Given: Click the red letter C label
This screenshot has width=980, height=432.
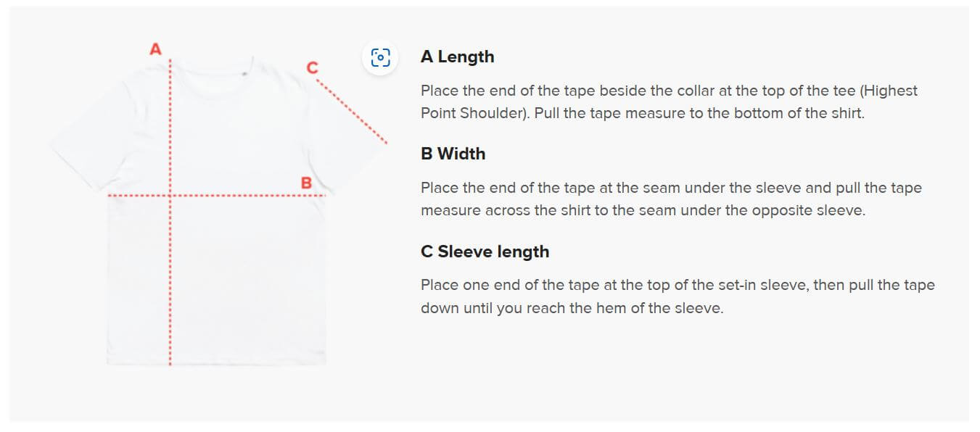Looking at the screenshot, I should [312, 68].
